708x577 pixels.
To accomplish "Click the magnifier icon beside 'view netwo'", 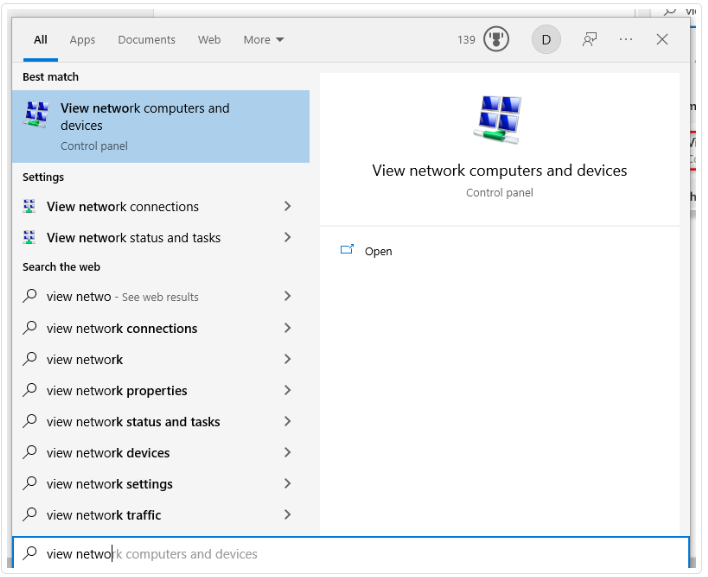I will click(30, 296).
